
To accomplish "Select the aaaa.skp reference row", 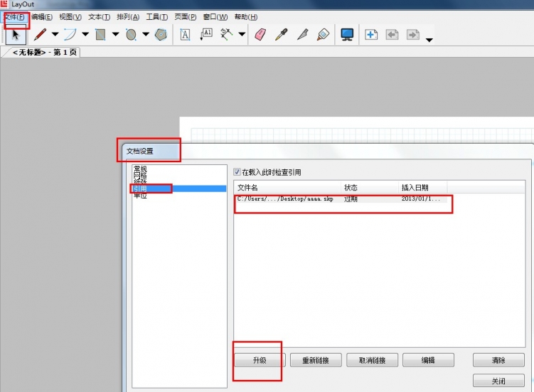I will coord(341,198).
